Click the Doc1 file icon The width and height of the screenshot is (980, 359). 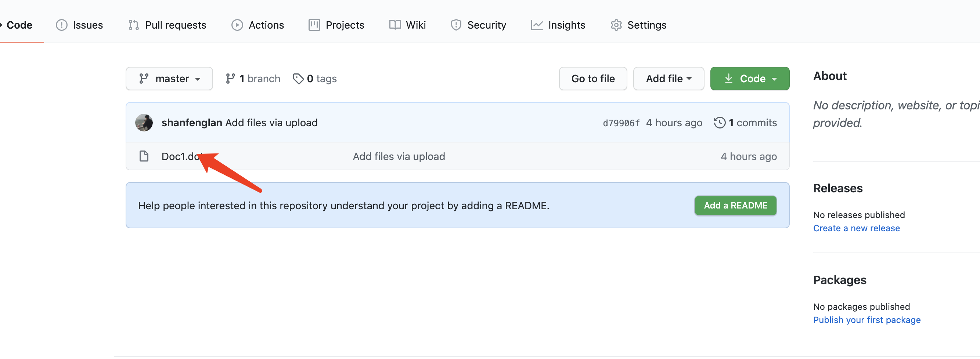click(x=144, y=156)
